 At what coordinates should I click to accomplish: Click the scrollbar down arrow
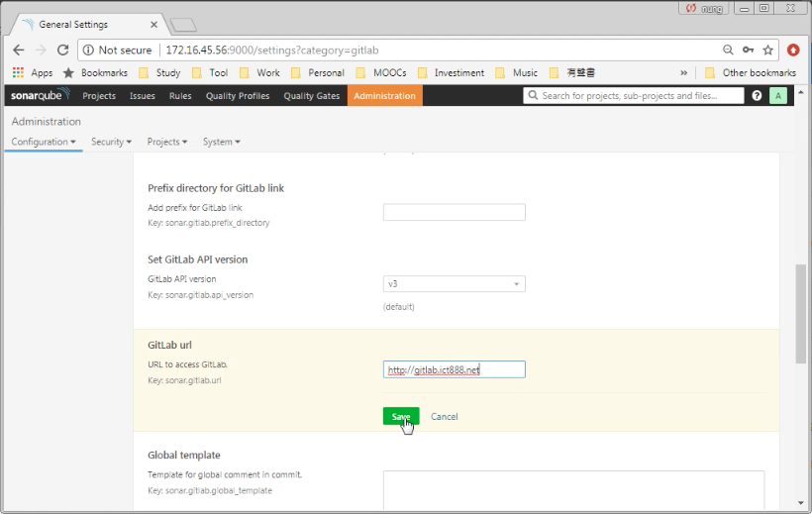(x=801, y=502)
